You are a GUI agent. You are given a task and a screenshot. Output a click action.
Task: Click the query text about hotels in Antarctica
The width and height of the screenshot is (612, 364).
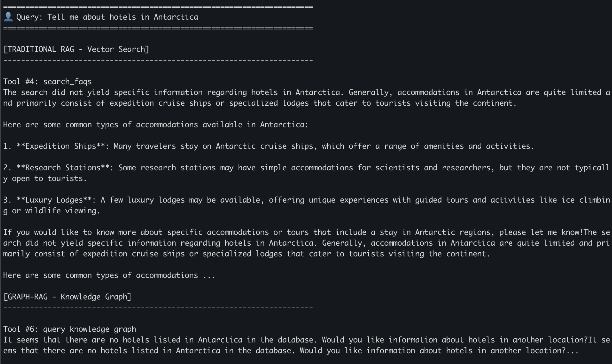click(122, 17)
